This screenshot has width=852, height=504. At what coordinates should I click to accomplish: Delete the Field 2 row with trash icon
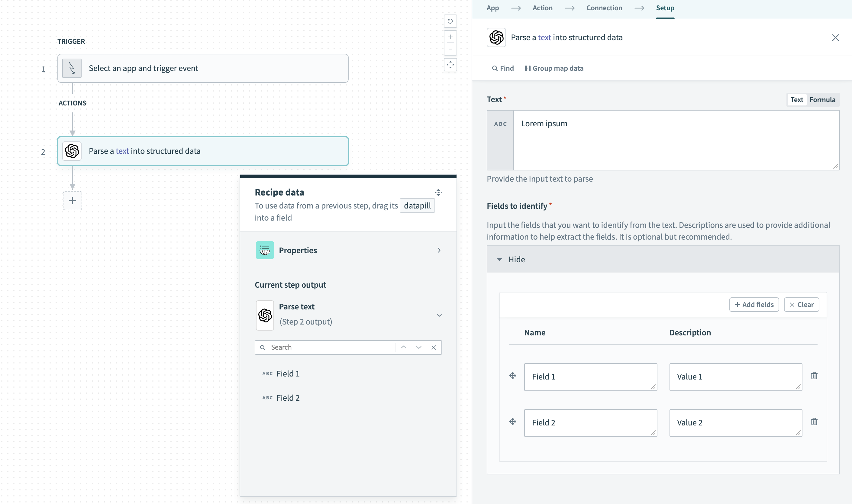(x=814, y=421)
